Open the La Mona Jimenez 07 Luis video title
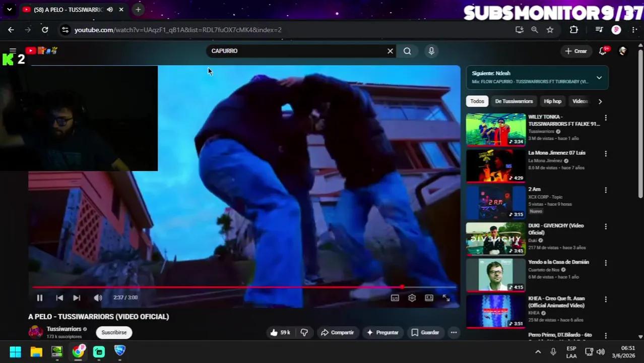 point(557,153)
